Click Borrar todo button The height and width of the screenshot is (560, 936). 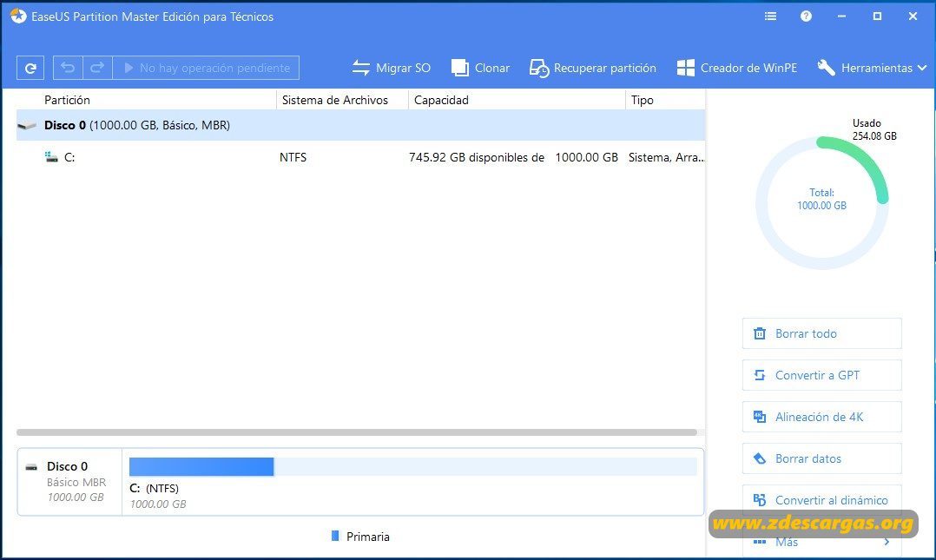point(822,333)
